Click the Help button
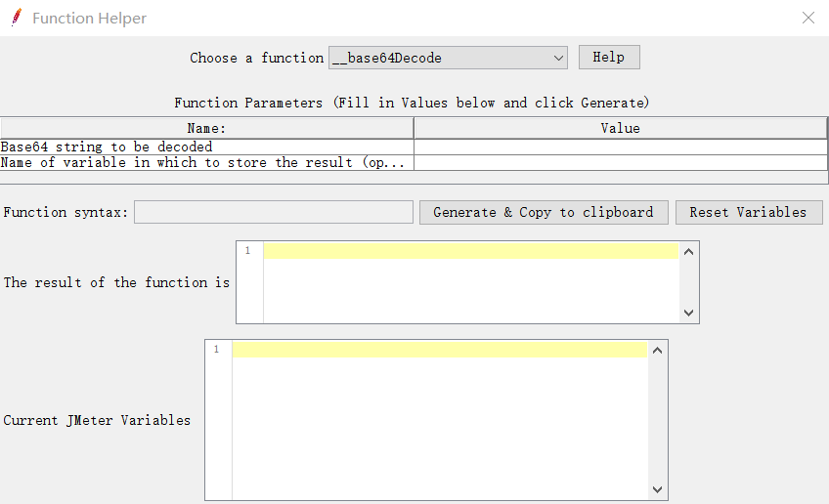Screen dimensions: 829x504 609,57
